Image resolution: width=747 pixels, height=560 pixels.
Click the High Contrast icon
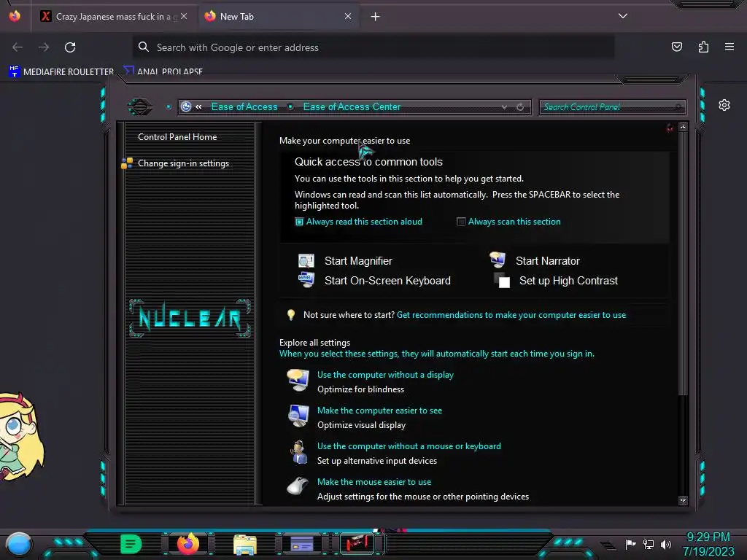coord(502,281)
